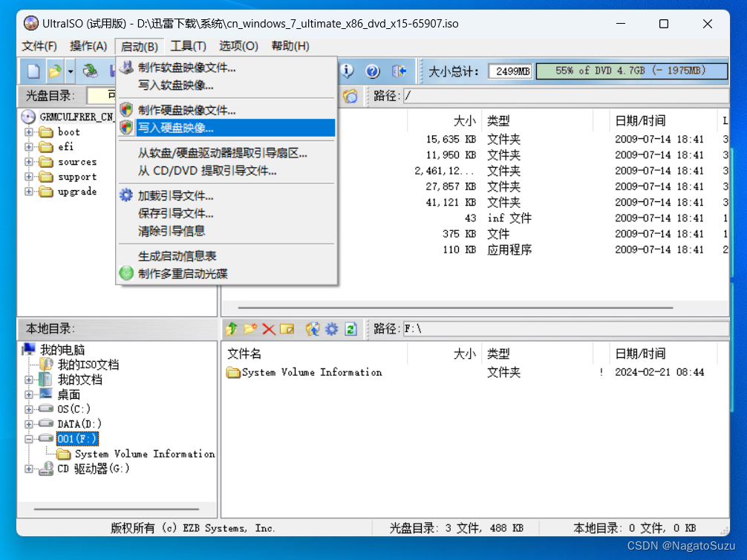This screenshot has height=560, width=747.
Task: Click the Open CD/DVD toolbar icon
Action: coord(90,71)
